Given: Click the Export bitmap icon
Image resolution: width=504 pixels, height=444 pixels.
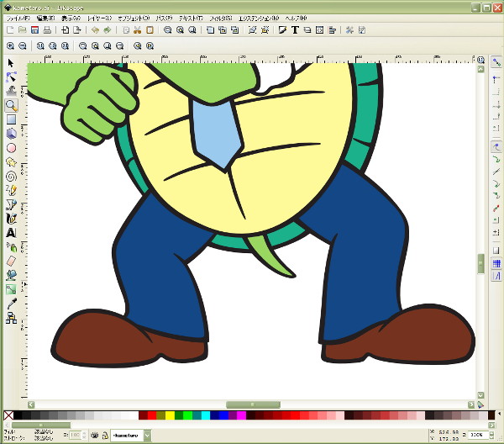Looking at the screenshot, I should click(77, 30).
